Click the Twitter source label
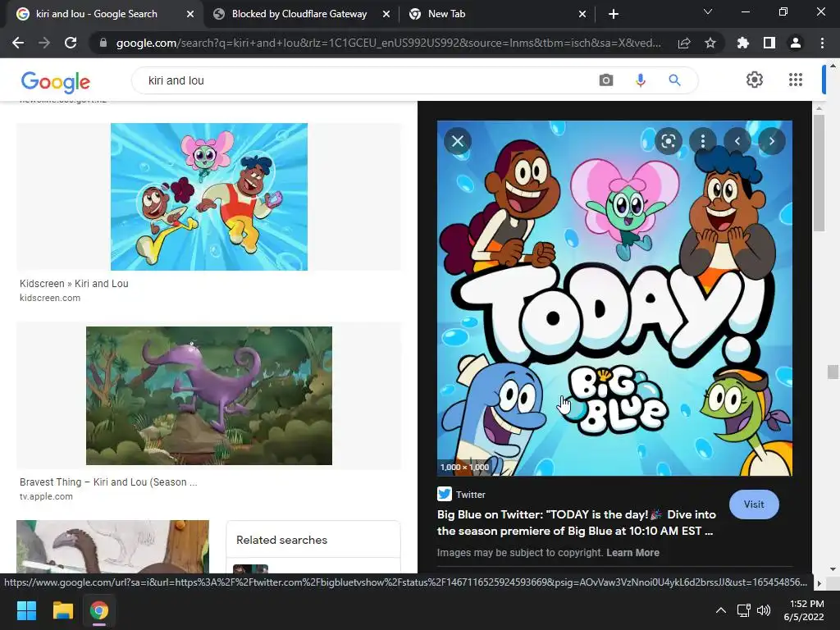Image resolution: width=840 pixels, height=630 pixels. pos(470,495)
